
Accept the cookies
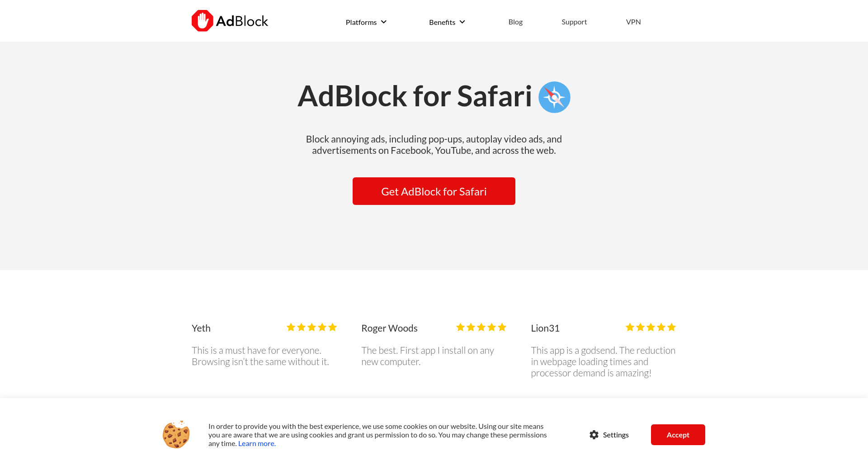coord(678,435)
